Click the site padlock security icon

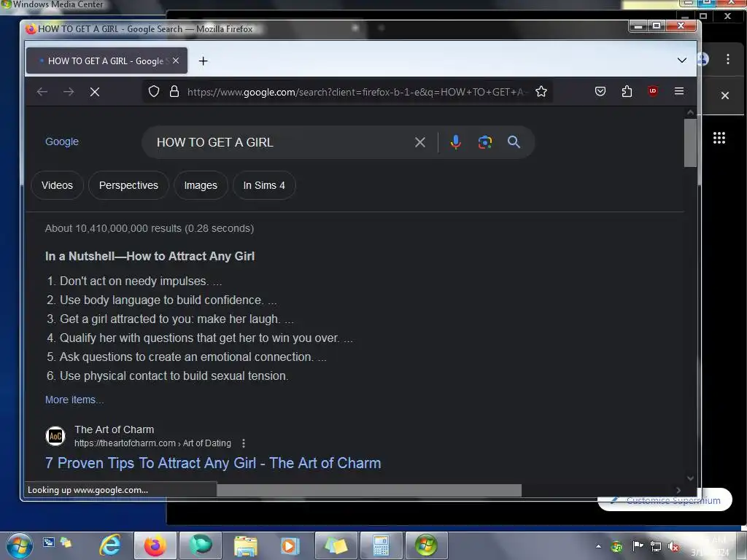[174, 91]
